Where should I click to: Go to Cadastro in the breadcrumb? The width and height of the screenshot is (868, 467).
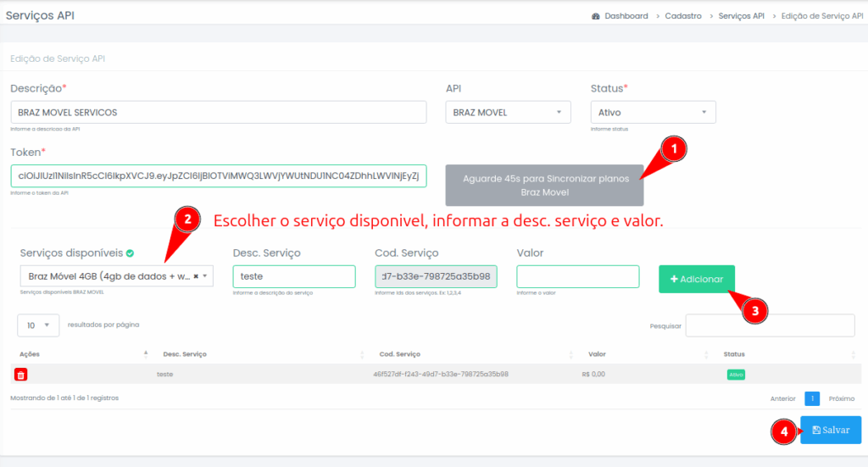pyautogui.click(x=683, y=16)
